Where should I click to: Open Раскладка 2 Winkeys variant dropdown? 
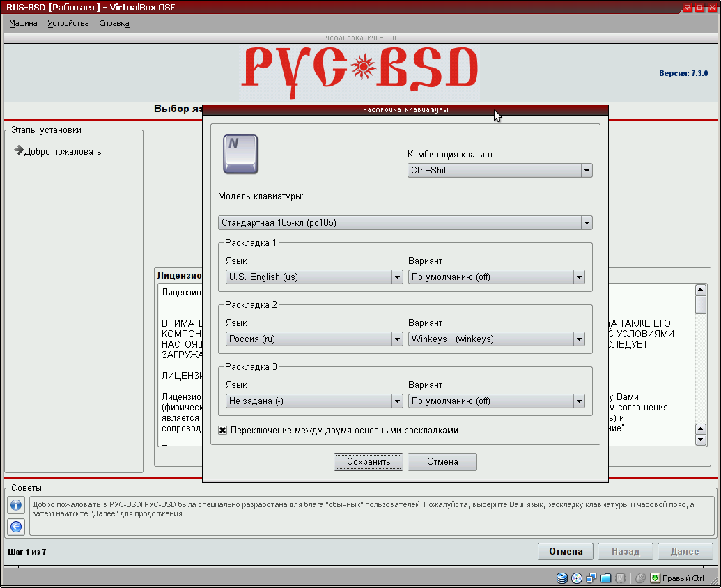pyautogui.click(x=497, y=339)
